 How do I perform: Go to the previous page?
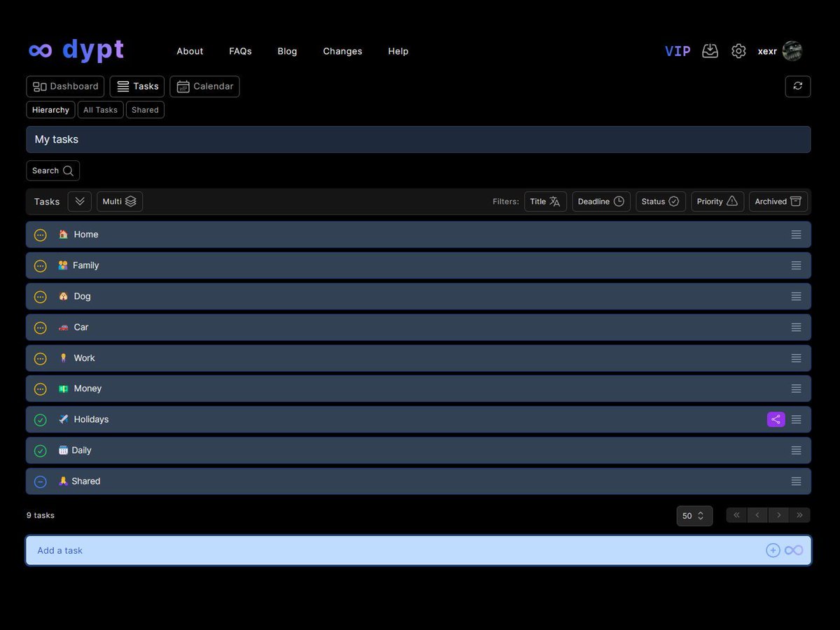point(757,515)
